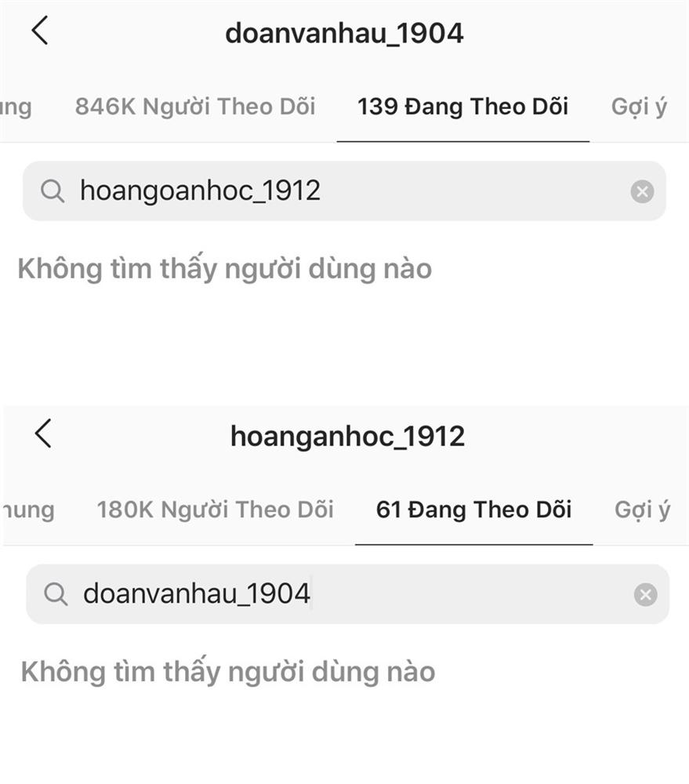Open the 139 Đang Theo Dõi tab
This screenshot has width=689, height=784.
[463, 107]
